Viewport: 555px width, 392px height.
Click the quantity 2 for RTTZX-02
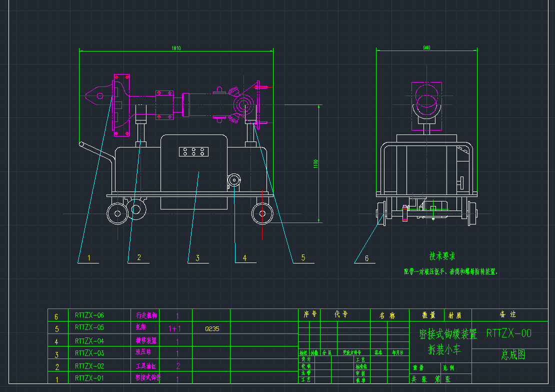point(177,366)
